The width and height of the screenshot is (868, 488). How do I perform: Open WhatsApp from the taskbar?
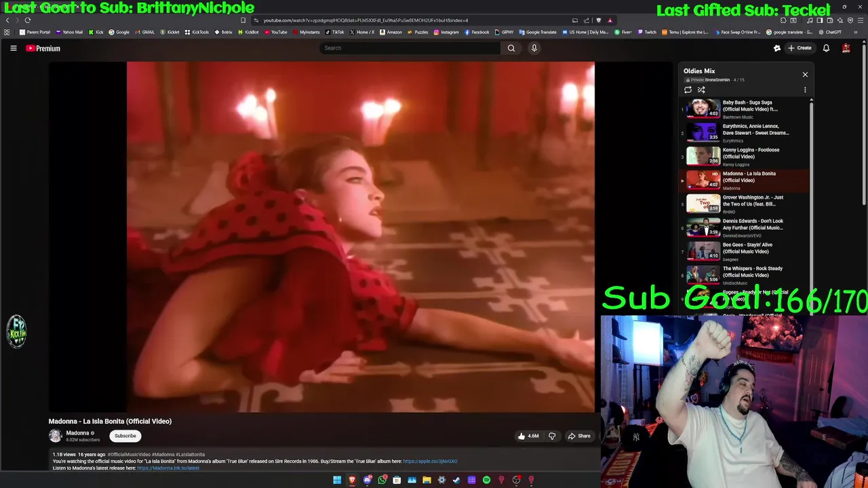pos(382,480)
